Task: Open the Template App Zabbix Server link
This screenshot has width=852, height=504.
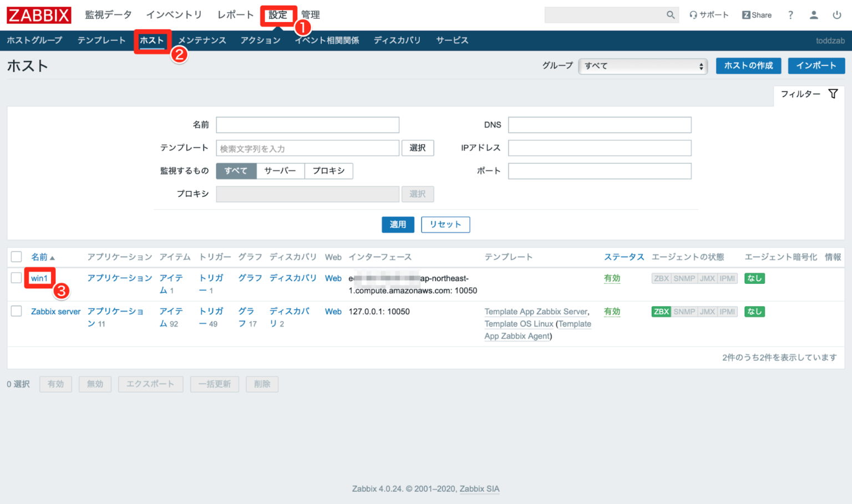Action: (x=536, y=312)
